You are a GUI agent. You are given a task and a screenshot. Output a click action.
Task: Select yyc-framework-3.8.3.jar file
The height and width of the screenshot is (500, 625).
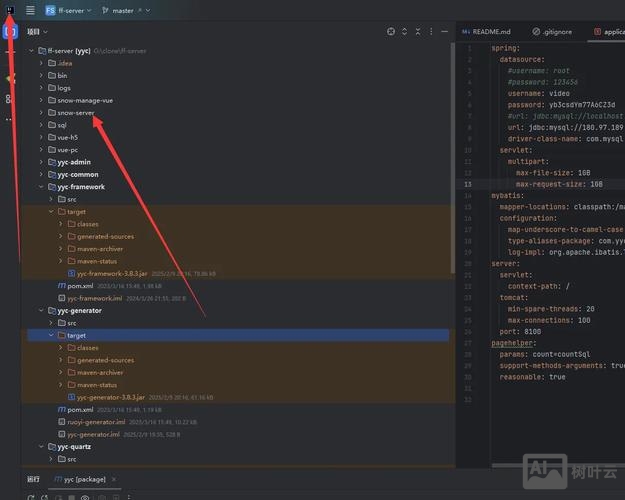pos(110,273)
